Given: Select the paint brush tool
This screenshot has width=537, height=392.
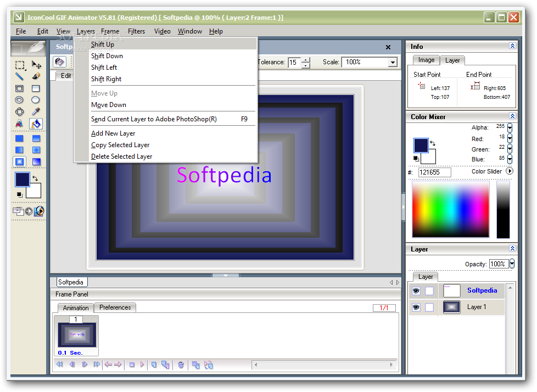Looking at the screenshot, I should point(36,76).
